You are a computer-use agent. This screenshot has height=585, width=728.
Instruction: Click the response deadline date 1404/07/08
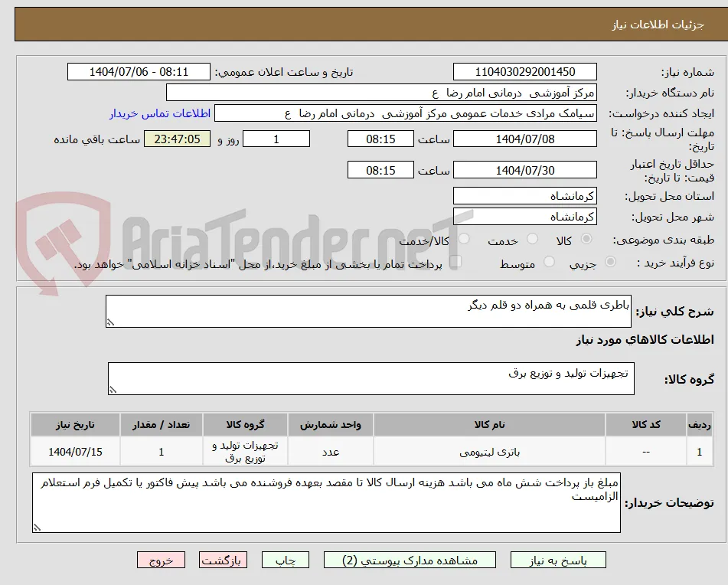click(x=524, y=139)
